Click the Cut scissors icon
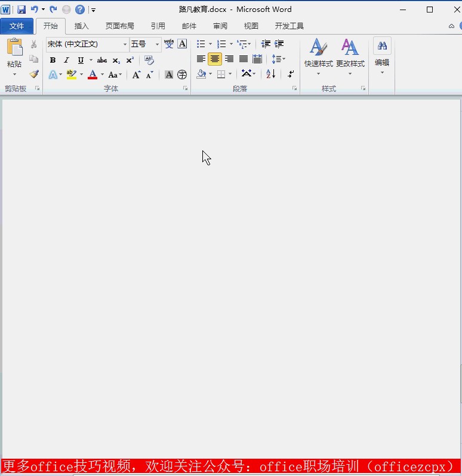Viewport: 462px width, 476px height. point(34,44)
